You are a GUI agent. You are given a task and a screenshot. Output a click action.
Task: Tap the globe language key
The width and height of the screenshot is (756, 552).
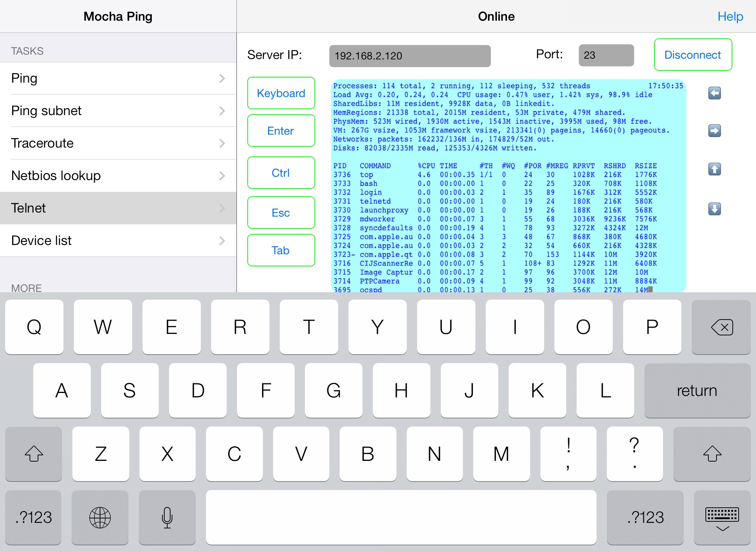(100, 517)
